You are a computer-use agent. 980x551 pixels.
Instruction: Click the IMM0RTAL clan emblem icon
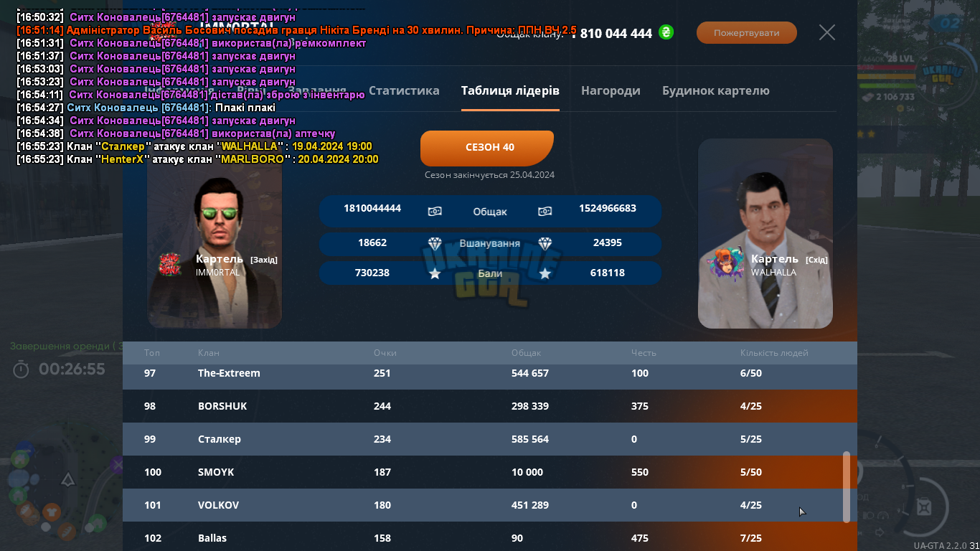pos(170,264)
